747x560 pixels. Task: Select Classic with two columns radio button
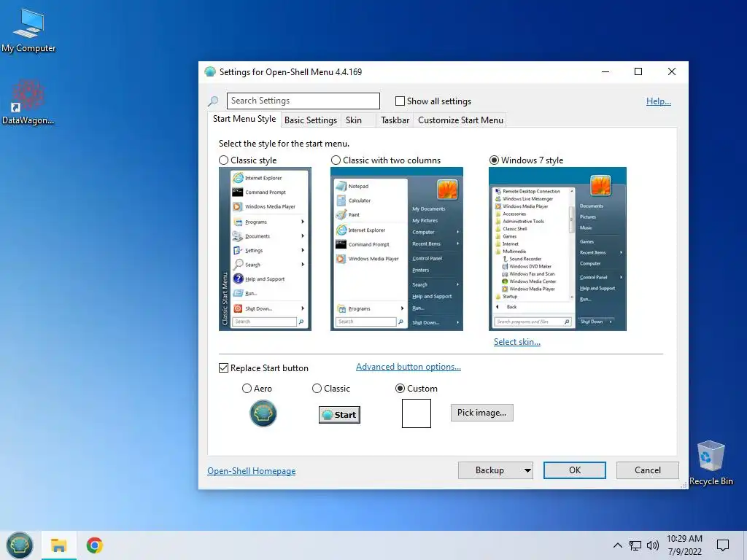pyautogui.click(x=336, y=160)
